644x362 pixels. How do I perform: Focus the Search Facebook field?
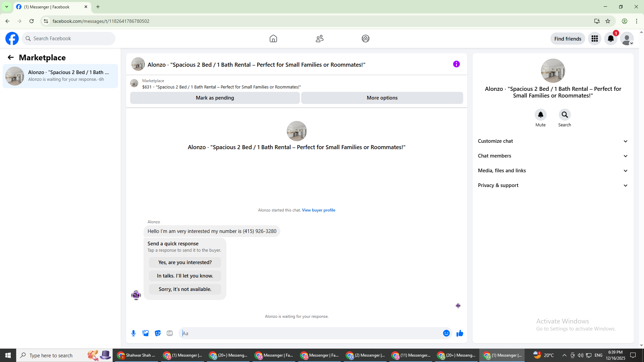(69, 39)
